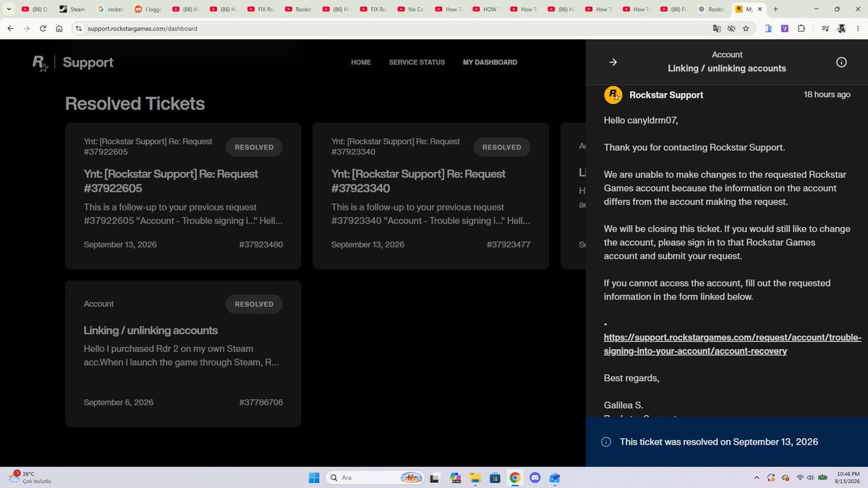Click the Rockstar Support avatar in the message
The width and height of the screenshot is (868, 488).
613,95
